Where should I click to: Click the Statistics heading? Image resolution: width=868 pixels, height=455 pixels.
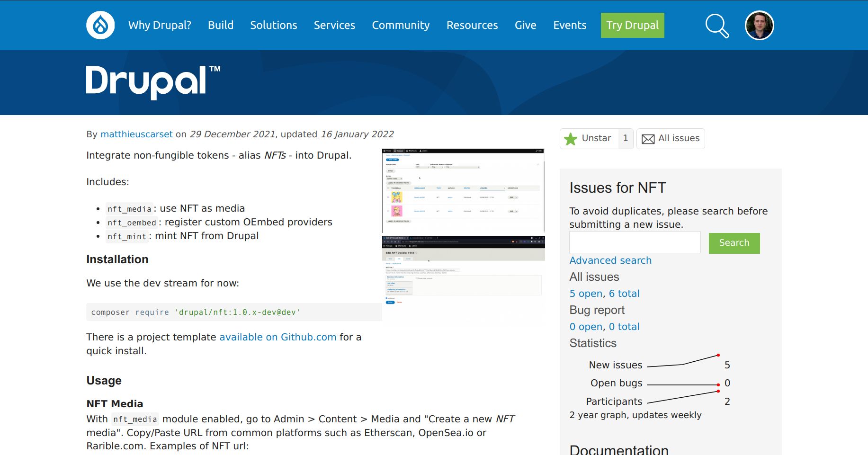click(593, 343)
